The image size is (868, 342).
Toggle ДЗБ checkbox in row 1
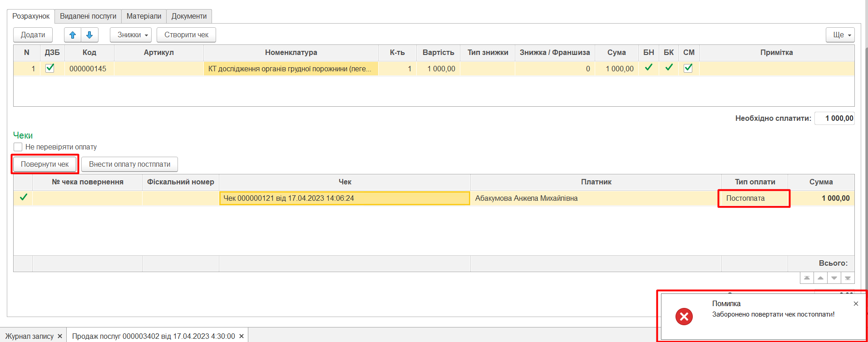pyautogui.click(x=50, y=68)
